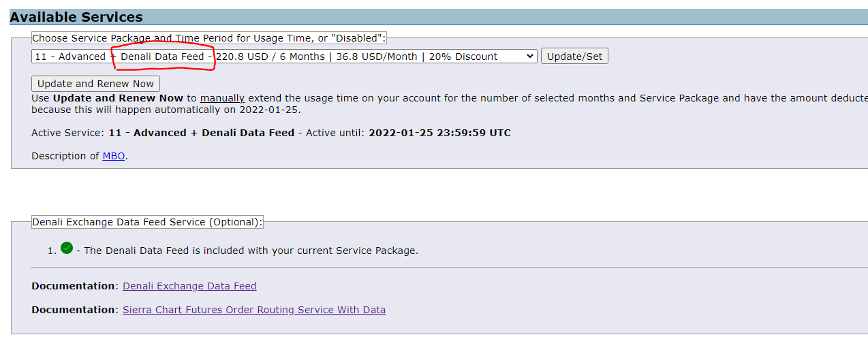
Task: Click the bold active service package name
Action: (201, 133)
